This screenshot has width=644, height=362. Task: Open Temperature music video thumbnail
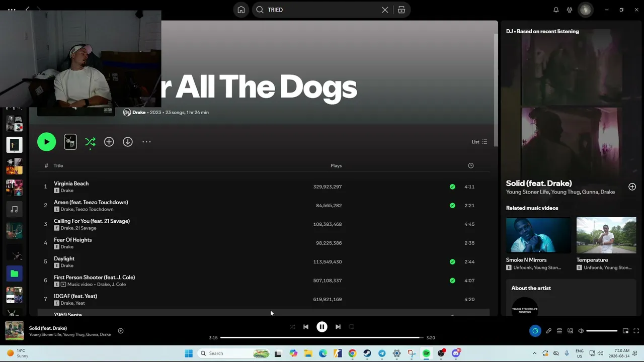click(606, 235)
